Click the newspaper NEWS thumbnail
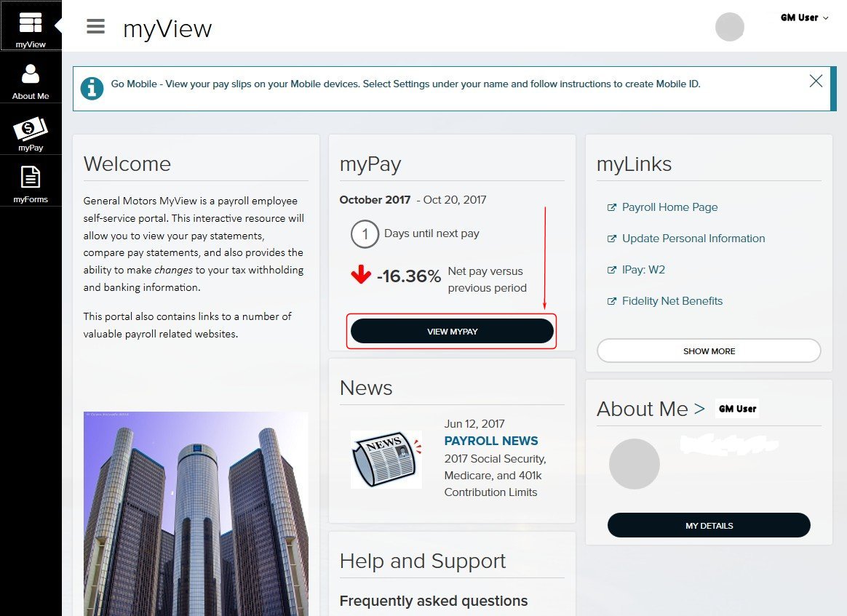The height and width of the screenshot is (616, 847). (386, 460)
